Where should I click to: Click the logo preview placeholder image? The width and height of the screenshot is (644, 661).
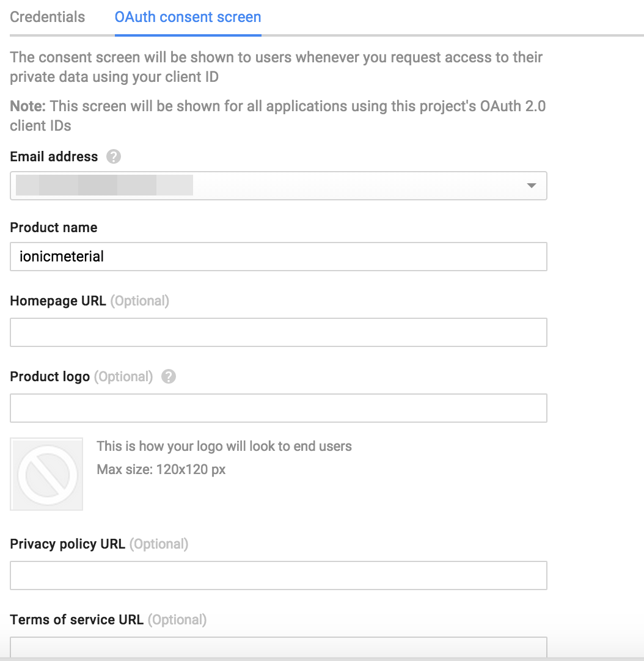click(x=46, y=474)
